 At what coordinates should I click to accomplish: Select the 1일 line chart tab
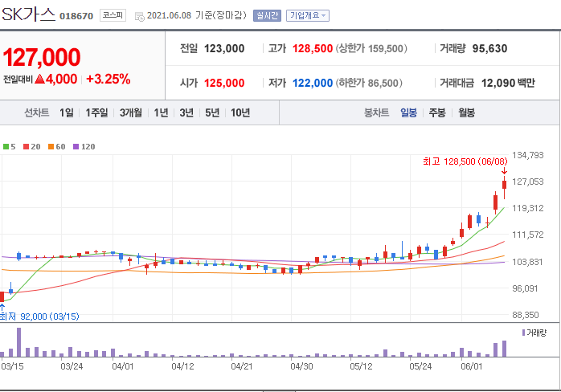tap(67, 113)
